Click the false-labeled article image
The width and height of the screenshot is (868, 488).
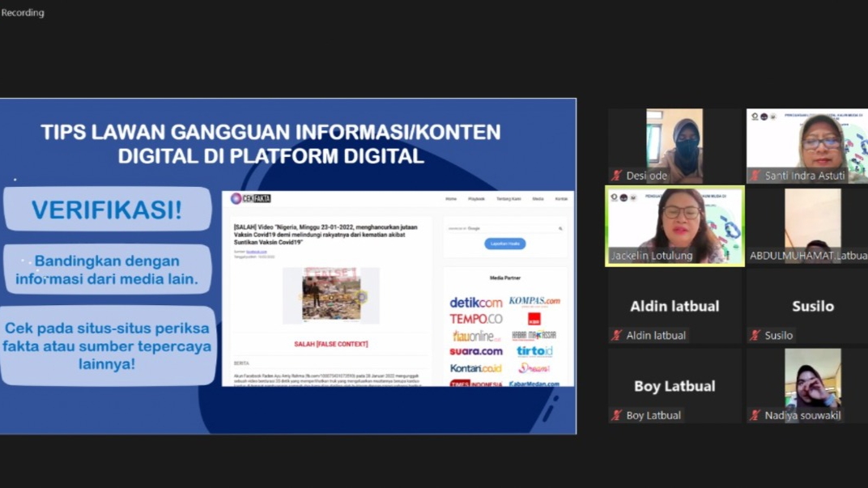pos(331,295)
